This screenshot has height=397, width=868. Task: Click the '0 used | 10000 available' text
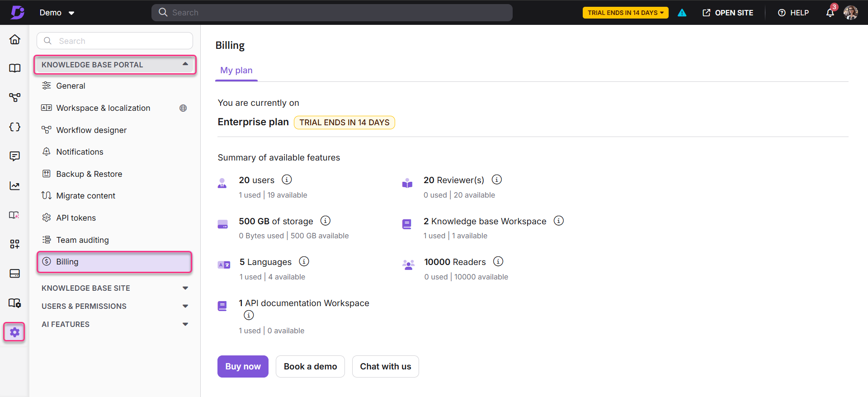click(466, 277)
